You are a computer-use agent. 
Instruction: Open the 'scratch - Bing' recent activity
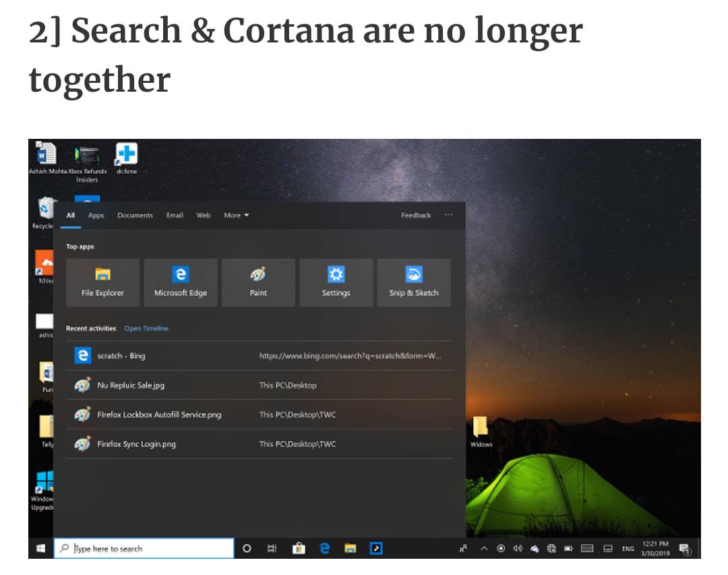pyautogui.click(x=260, y=356)
